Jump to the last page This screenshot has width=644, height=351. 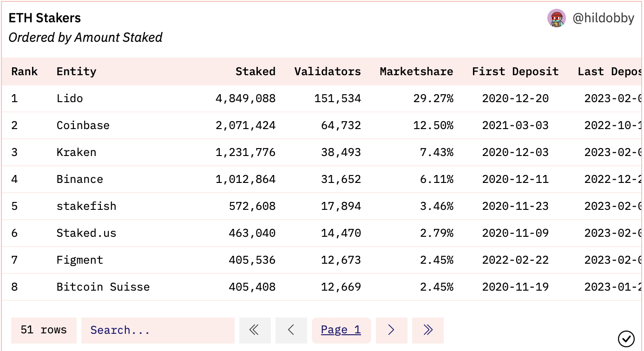(x=428, y=330)
